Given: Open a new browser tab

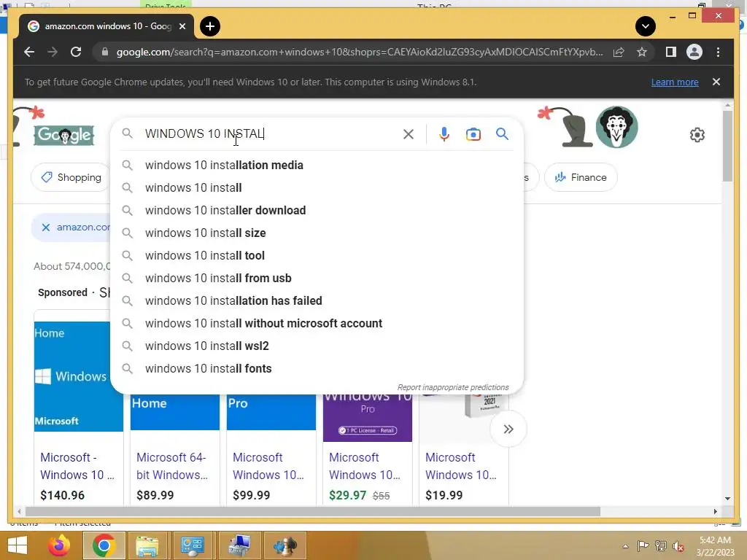Looking at the screenshot, I should tap(210, 26).
